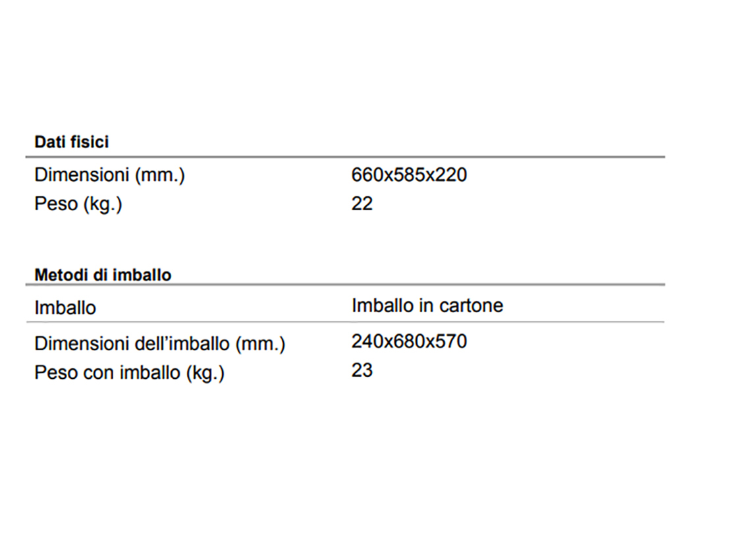Click '(kg.)' in the 'Peso con imballo' label
This screenshot has width=731, height=560.
pyautogui.click(x=205, y=374)
